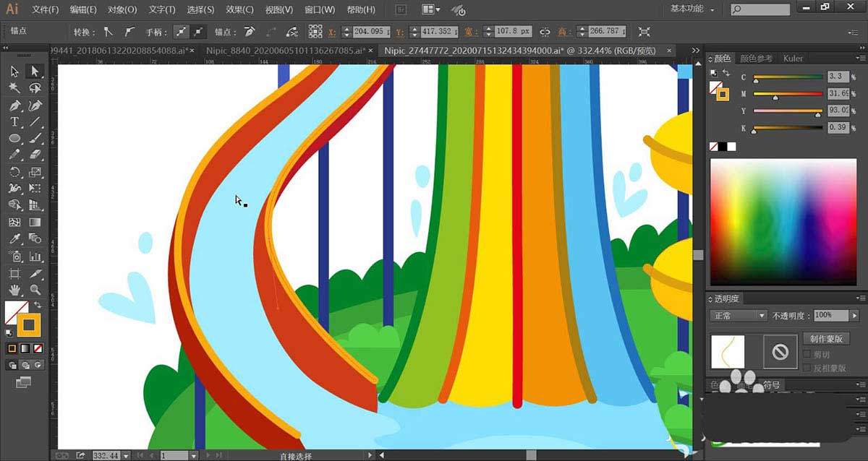Open the 文件(F) menu
The width and height of the screenshot is (868, 461).
point(46,9)
